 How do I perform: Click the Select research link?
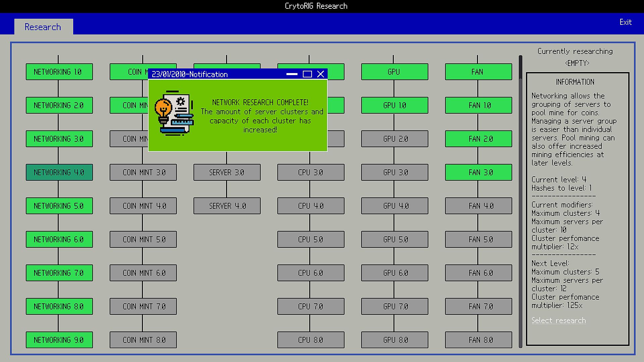(x=558, y=320)
